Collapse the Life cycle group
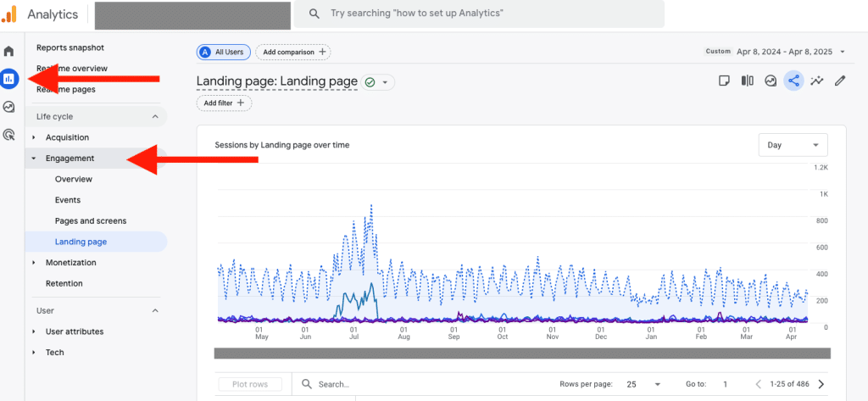This screenshot has height=401, width=868. point(155,116)
